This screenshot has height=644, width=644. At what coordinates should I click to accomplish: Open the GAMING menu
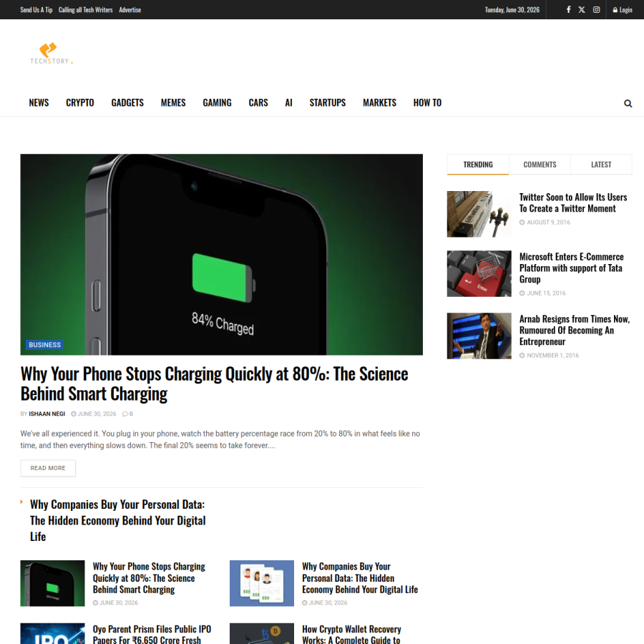(x=217, y=102)
